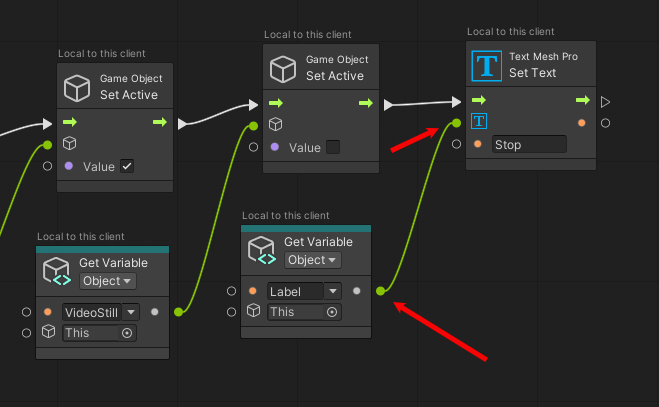
Task: Click green input port on middle Set Active
Action: coord(253,126)
